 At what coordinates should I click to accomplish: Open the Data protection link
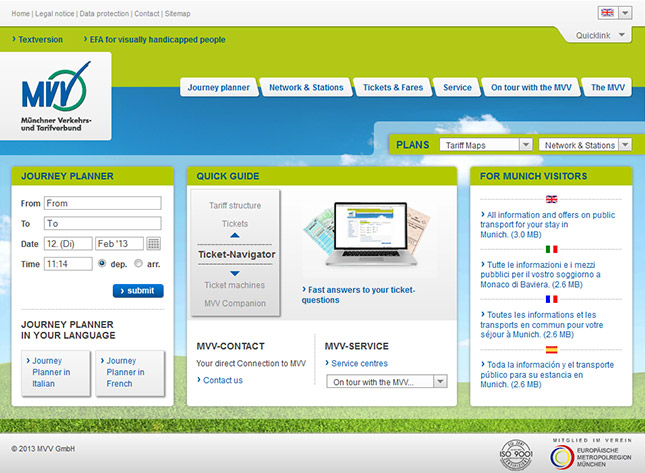104,14
